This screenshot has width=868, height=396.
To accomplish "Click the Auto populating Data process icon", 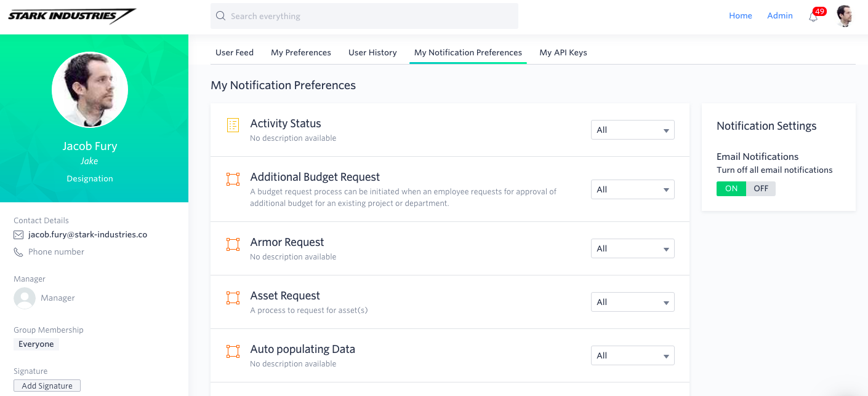I will point(233,351).
